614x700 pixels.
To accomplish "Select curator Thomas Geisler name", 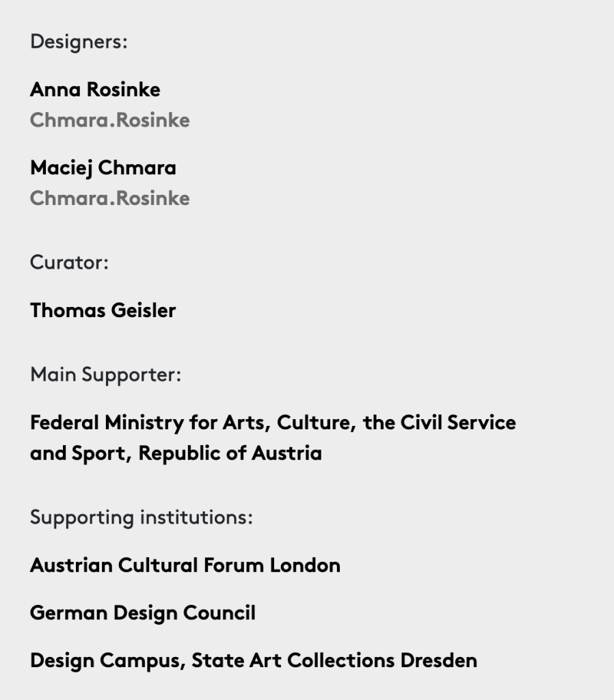I will point(103,310).
